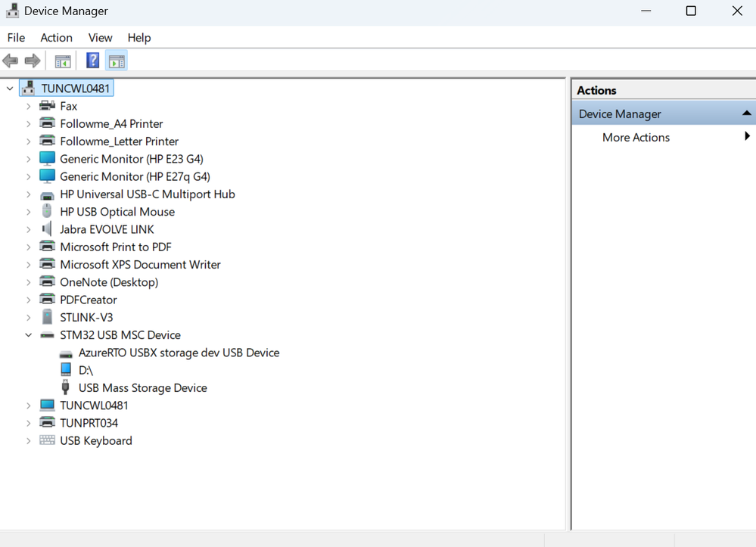The width and height of the screenshot is (756, 547).
Task: Select Generic Monitor (HP E27q G4)
Action: (135, 176)
